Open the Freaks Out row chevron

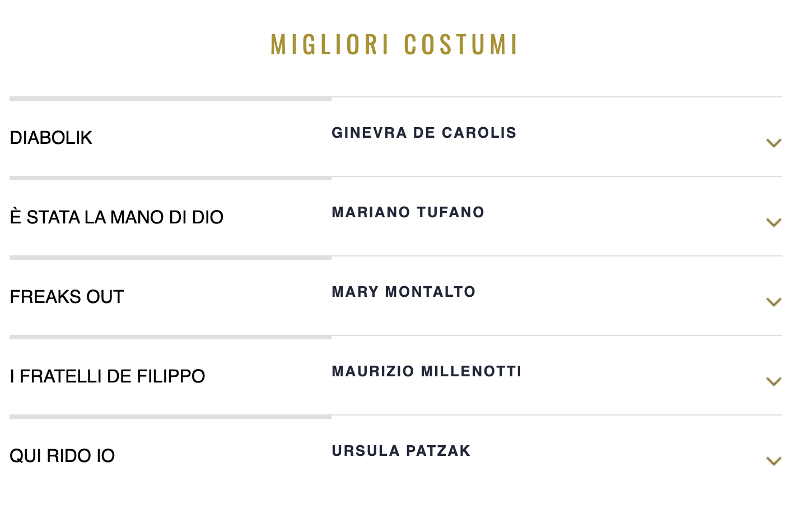coord(773,302)
